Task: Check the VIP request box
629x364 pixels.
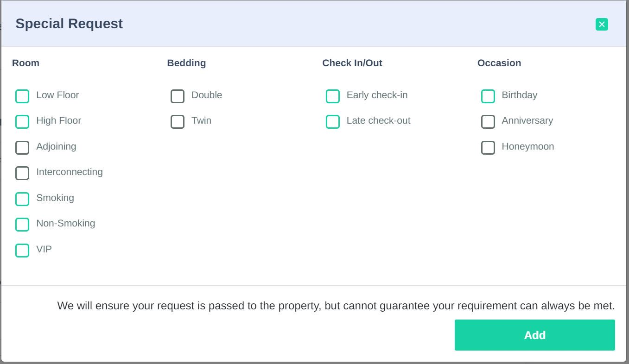Action: (x=22, y=251)
